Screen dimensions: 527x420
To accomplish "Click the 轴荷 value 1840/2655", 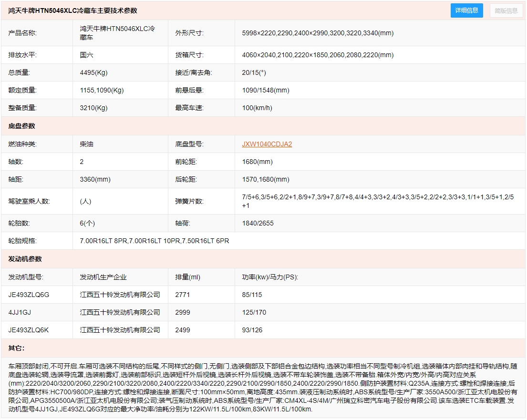I will point(258,223).
